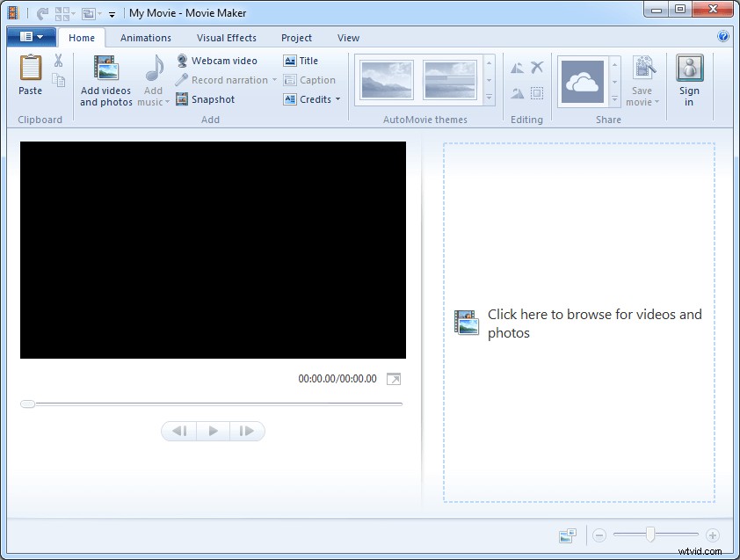Screen dimensions: 740x560
Task: Switch to the Animations tab
Action: pyautogui.click(x=145, y=38)
